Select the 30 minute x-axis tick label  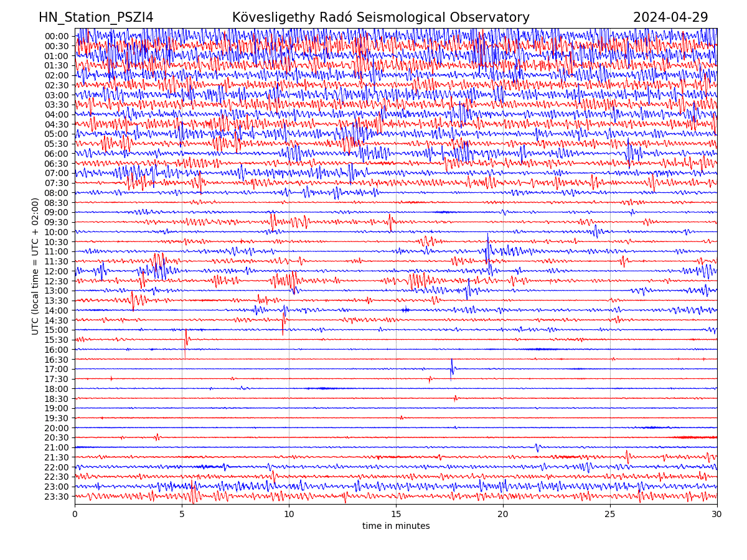pos(717,515)
